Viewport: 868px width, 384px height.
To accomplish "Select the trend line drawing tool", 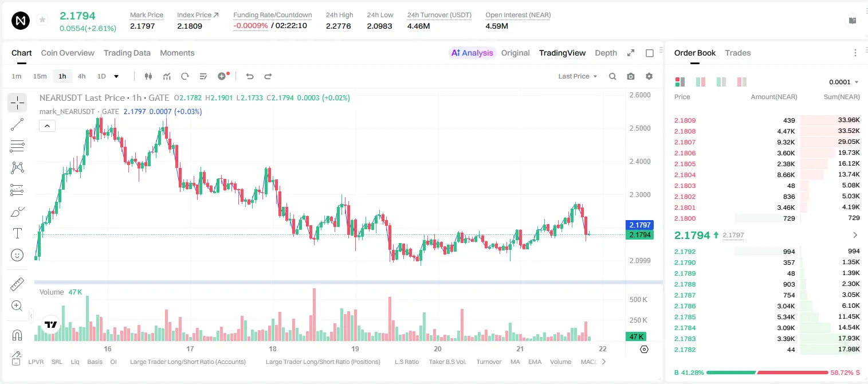I will pos(17,124).
